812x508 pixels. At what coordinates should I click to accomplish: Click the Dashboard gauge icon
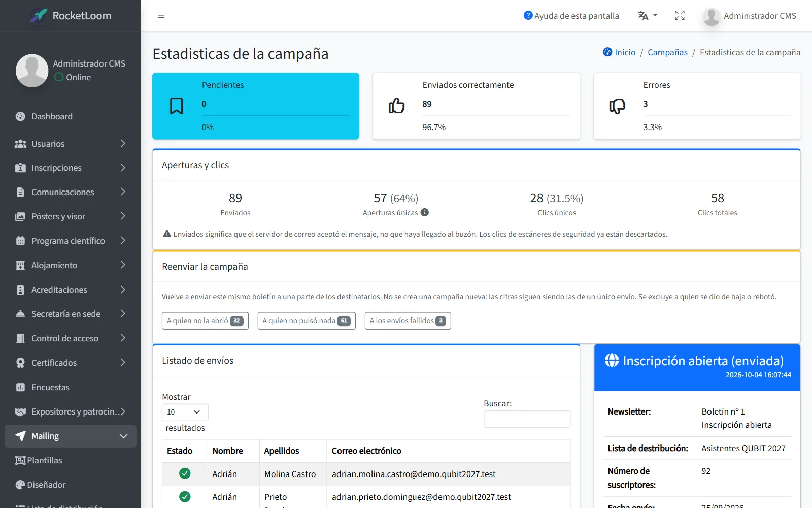pyautogui.click(x=20, y=116)
